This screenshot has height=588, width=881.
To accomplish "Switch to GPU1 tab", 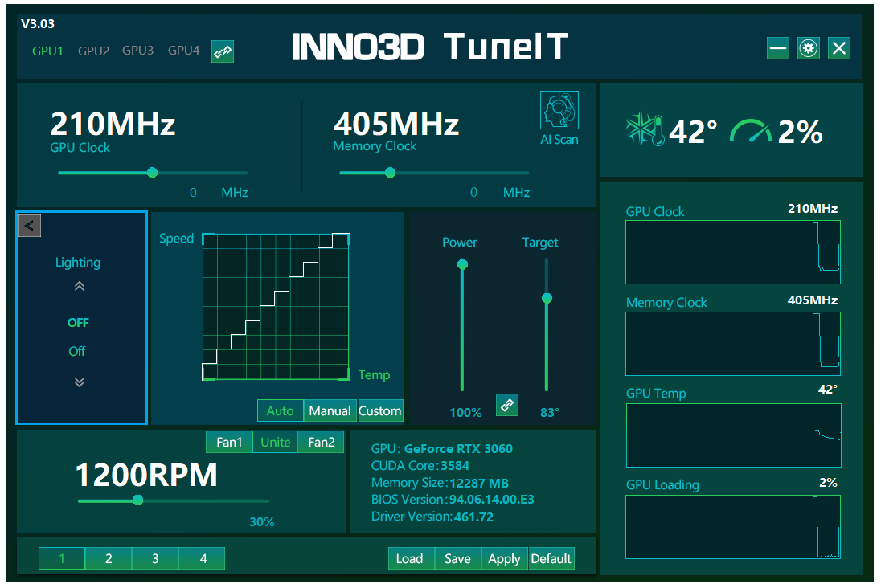I will pyautogui.click(x=47, y=51).
